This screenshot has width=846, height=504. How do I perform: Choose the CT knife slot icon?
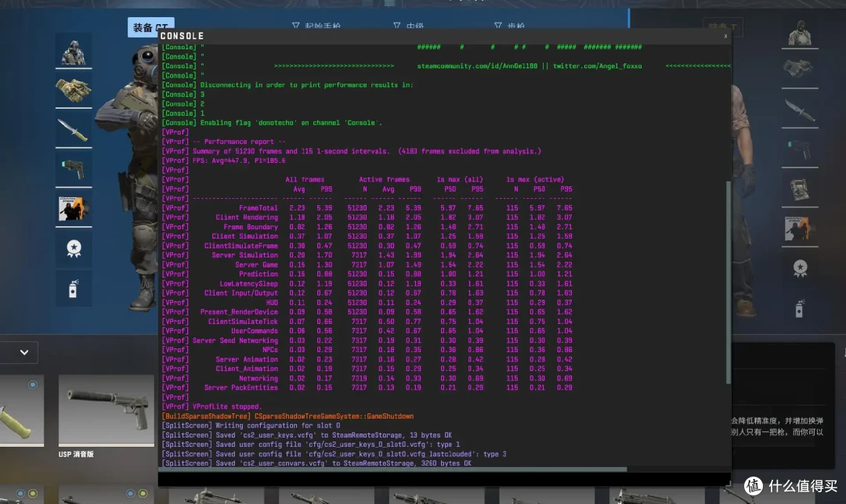point(74,129)
